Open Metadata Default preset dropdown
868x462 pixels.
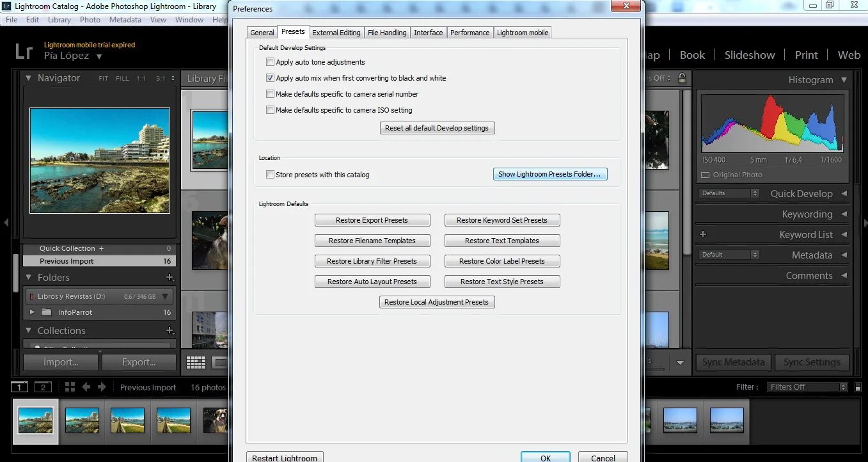[729, 255]
